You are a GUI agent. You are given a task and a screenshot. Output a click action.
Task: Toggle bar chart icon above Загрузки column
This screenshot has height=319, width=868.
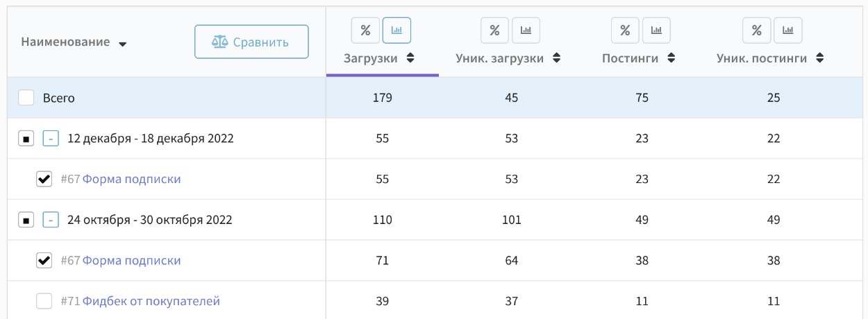point(397,30)
